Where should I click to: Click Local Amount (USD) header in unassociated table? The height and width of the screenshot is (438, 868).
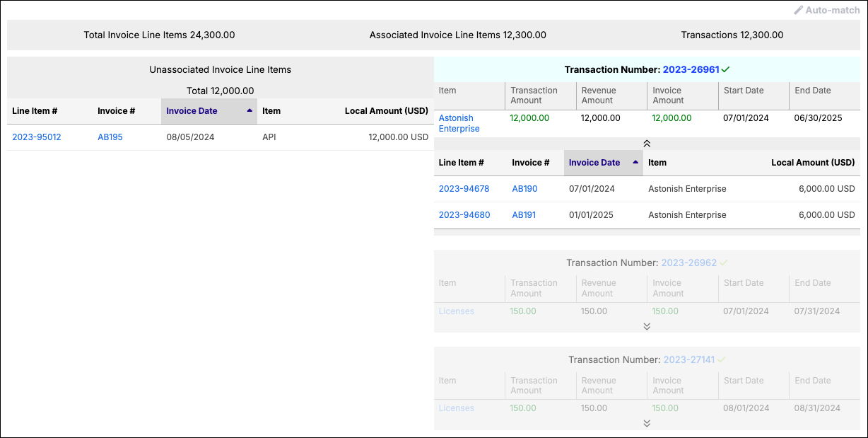pos(387,111)
